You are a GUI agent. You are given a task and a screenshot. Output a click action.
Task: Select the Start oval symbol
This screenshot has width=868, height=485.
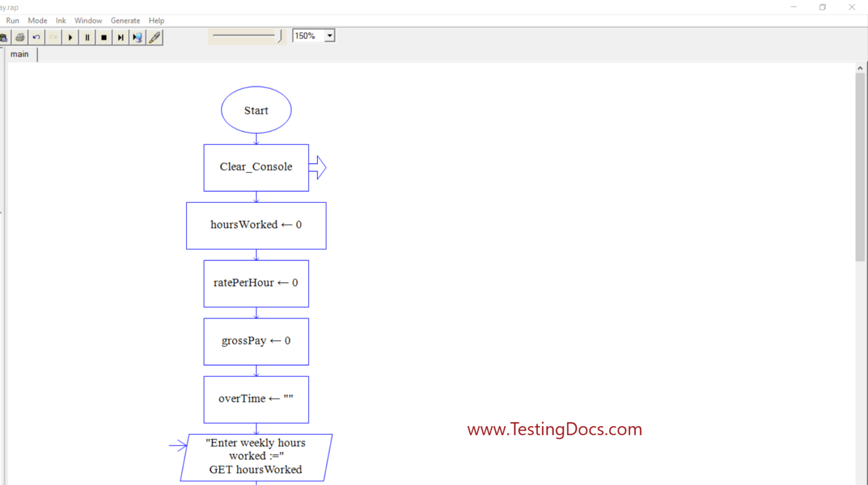point(256,110)
